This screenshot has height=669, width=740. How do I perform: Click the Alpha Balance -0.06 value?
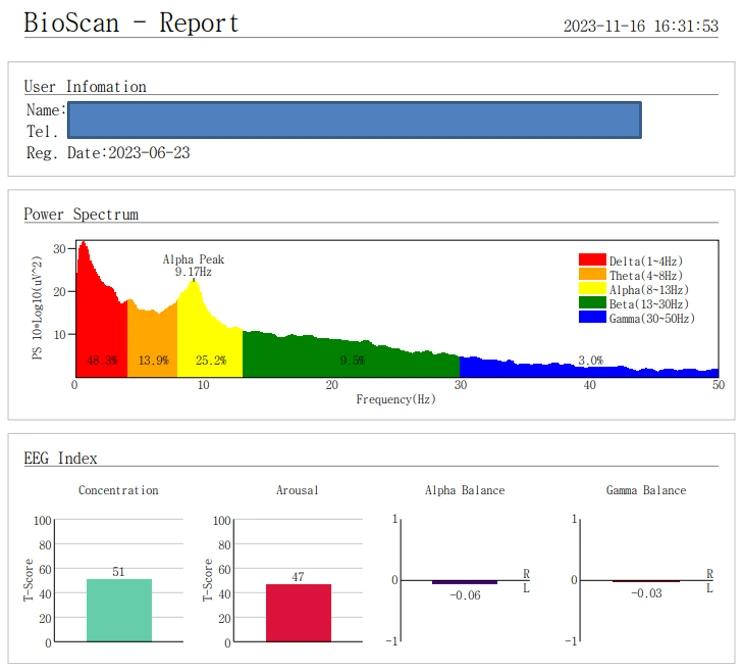click(465, 595)
